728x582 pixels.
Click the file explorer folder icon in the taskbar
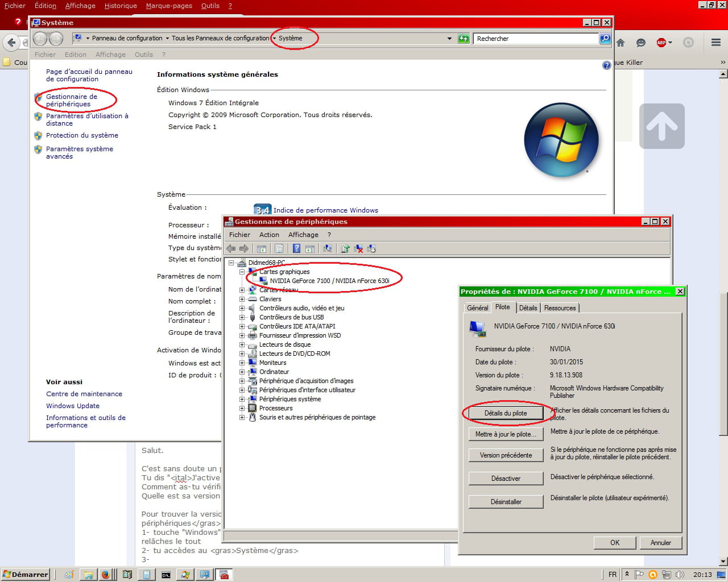point(88,575)
